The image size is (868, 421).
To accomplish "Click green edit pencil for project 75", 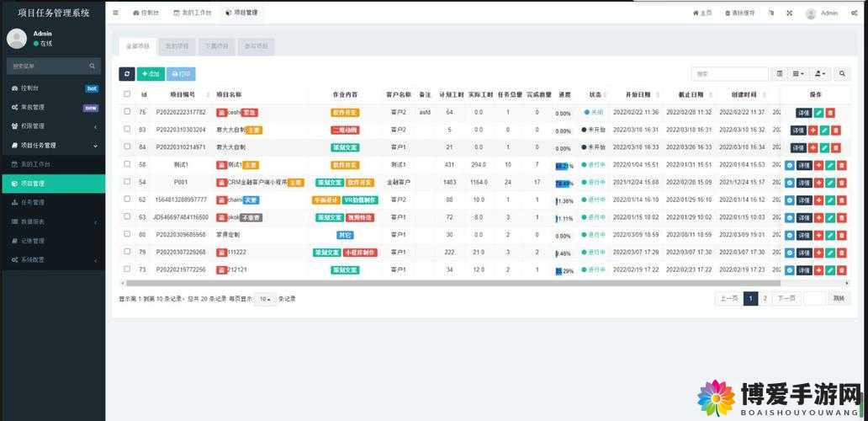I will 819,113.
